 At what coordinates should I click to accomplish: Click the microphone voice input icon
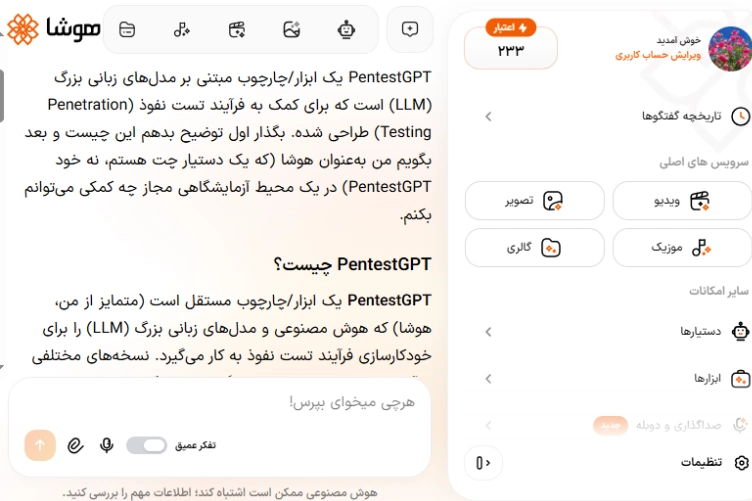click(106, 445)
